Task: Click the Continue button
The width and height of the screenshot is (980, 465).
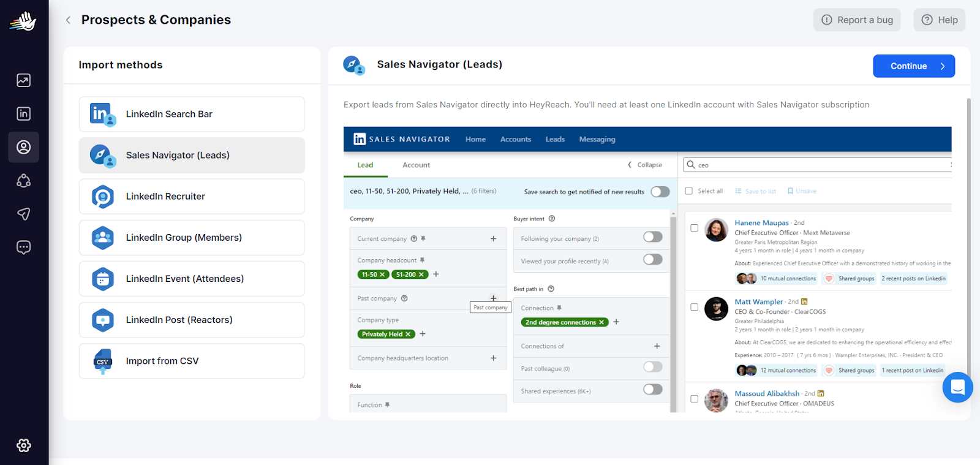Action: 914,66
